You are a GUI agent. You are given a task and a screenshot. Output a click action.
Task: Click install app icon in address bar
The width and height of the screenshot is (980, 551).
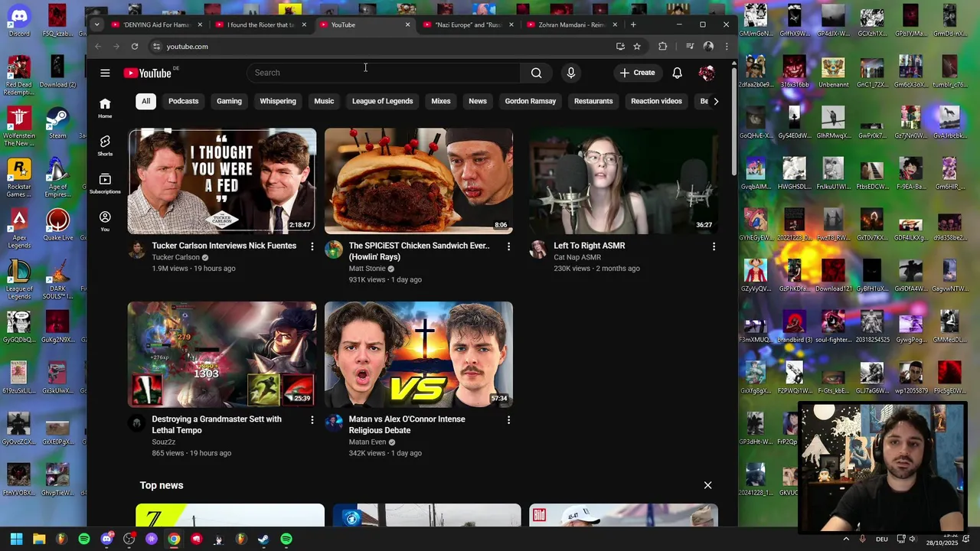(x=620, y=47)
